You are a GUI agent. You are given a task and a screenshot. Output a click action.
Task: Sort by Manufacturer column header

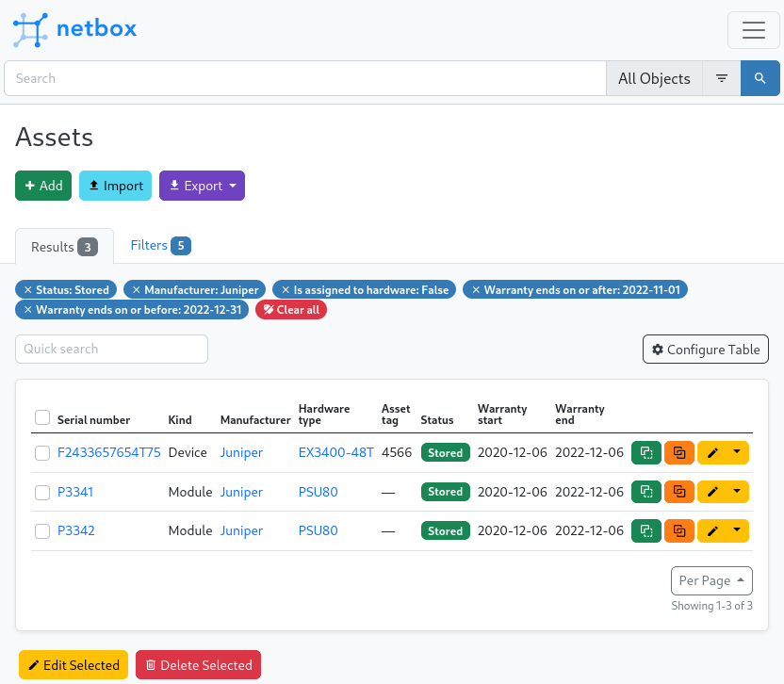coord(255,420)
